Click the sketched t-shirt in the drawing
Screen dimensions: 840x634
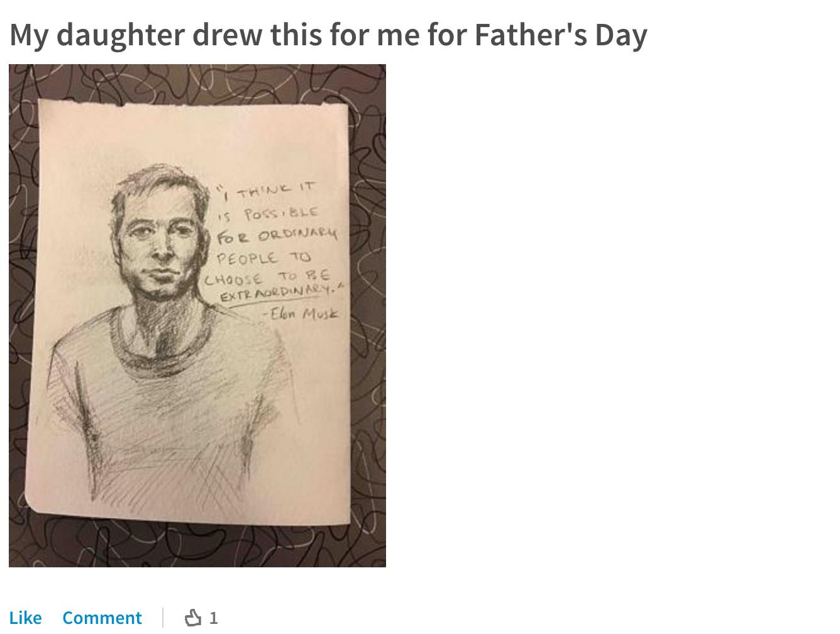tap(170, 403)
